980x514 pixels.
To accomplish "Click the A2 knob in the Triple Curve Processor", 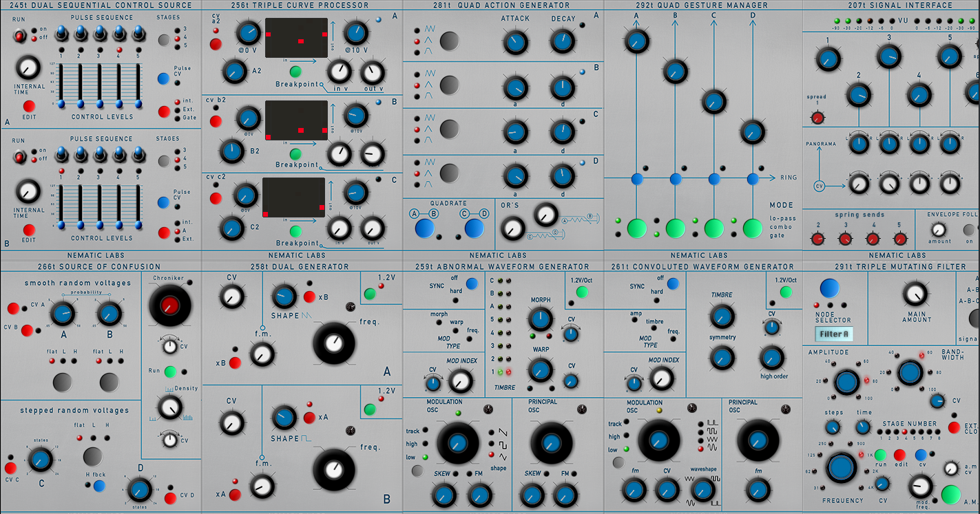I will [x=234, y=71].
